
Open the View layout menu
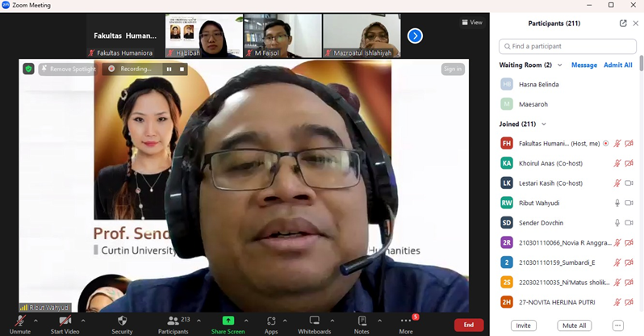click(x=472, y=23)
